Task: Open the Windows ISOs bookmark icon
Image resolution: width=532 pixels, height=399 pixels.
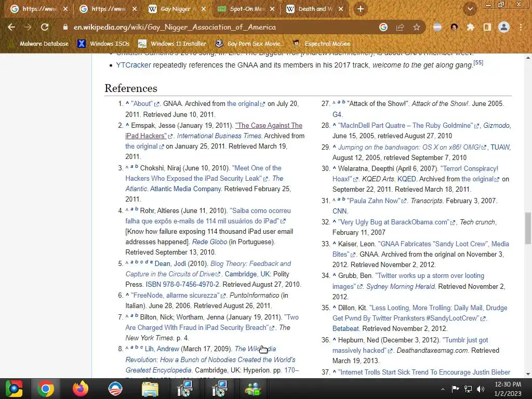Action: (x=82, y=44)
